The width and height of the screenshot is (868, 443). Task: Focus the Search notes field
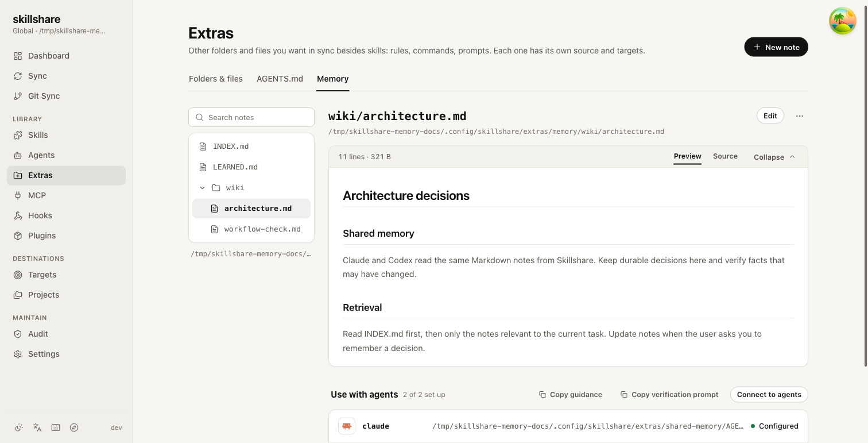(x=251, y=117)
